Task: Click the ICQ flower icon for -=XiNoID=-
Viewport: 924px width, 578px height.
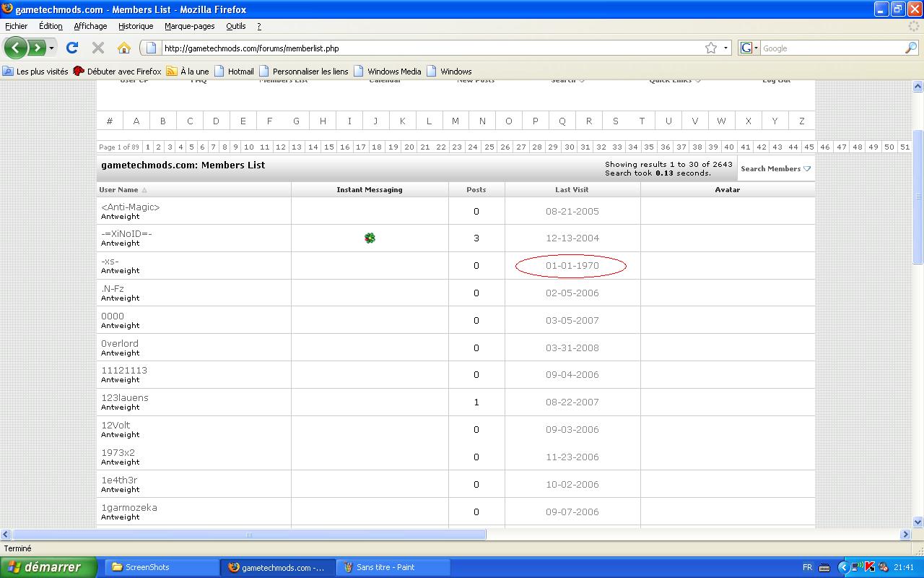Action: coord(370,238)
